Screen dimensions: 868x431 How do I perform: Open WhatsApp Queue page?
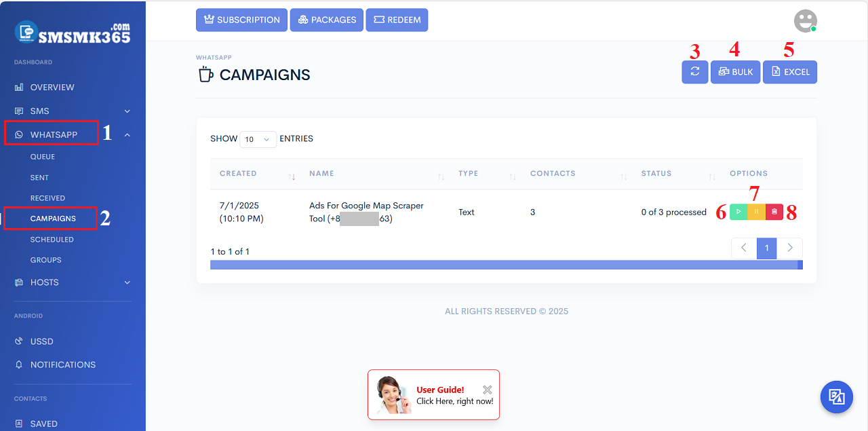click(43, 157)
